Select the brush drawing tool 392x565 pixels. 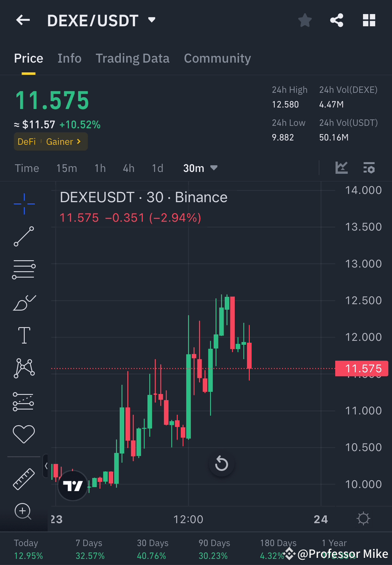coord(24,302)
